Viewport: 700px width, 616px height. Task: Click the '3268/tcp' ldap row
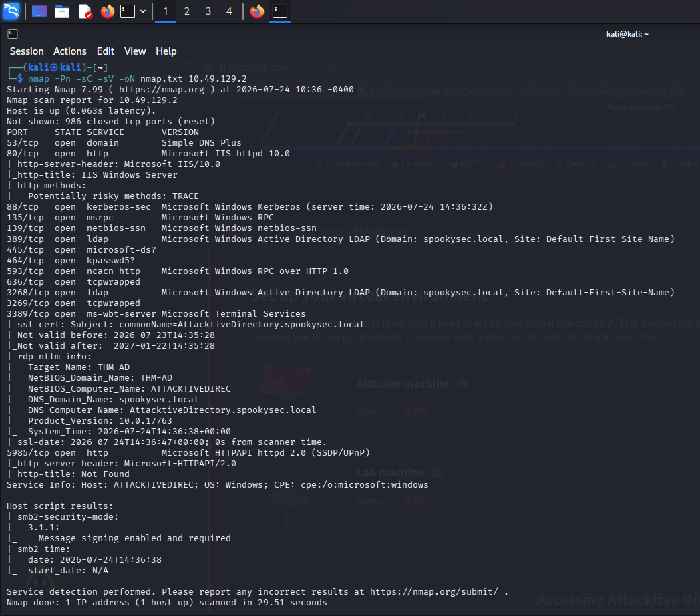pos(341,293)
